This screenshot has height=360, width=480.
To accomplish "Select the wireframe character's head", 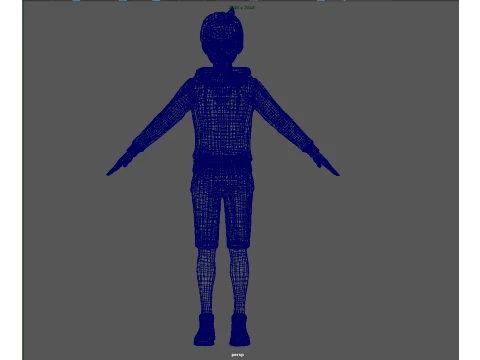I will point(222,37).
